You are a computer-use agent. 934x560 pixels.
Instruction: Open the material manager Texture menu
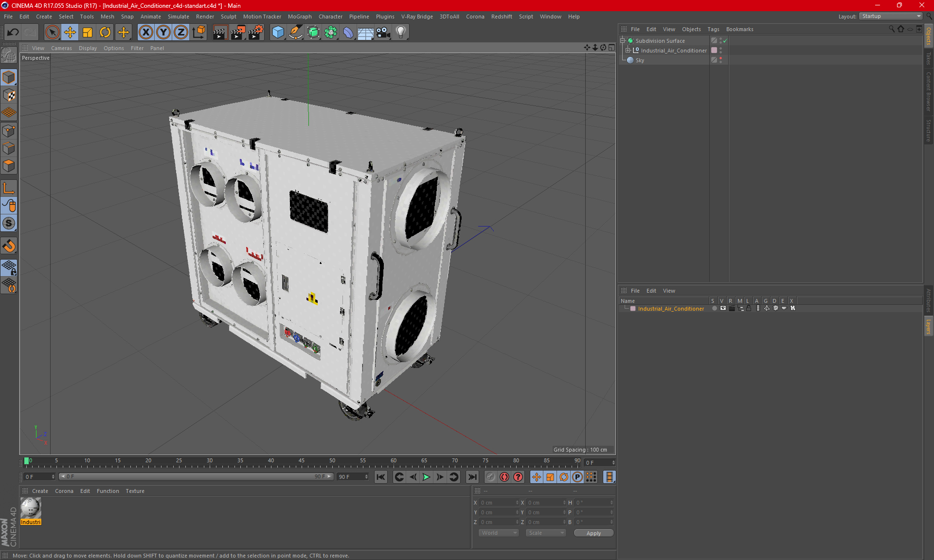[135, 491]
